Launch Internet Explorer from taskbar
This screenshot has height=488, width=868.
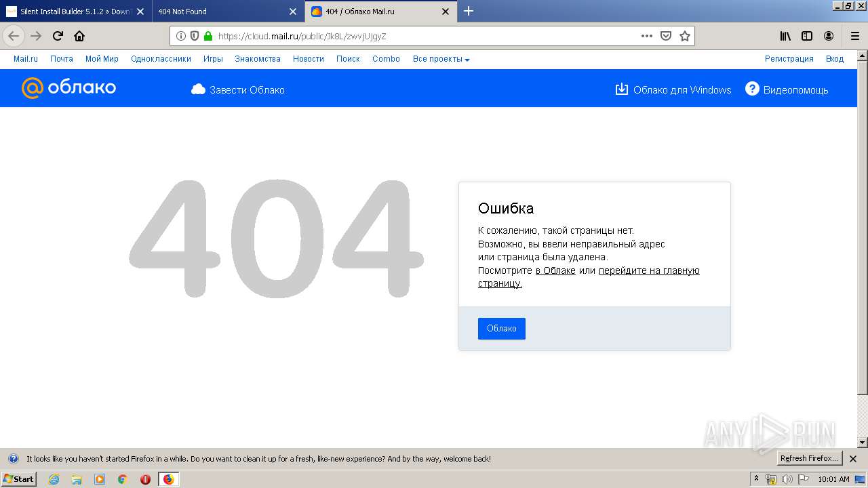click(x=54, y=479)
